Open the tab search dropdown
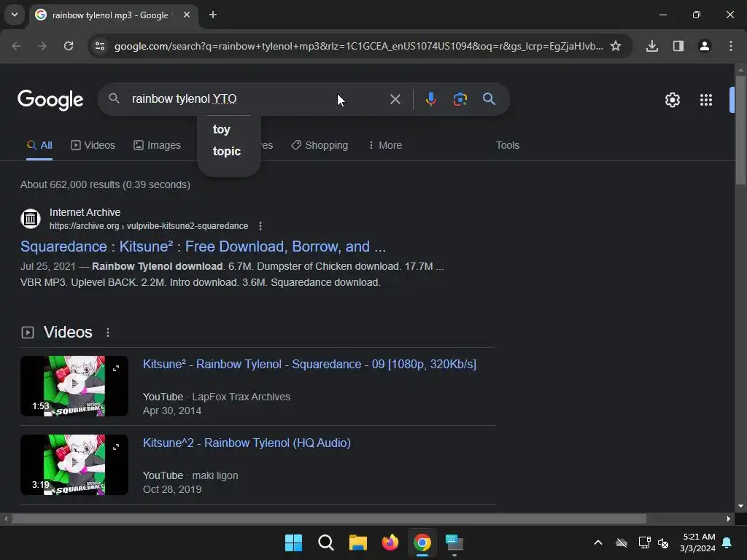The width and height of the screenshot is (747, 560). (x=15, y=15)
